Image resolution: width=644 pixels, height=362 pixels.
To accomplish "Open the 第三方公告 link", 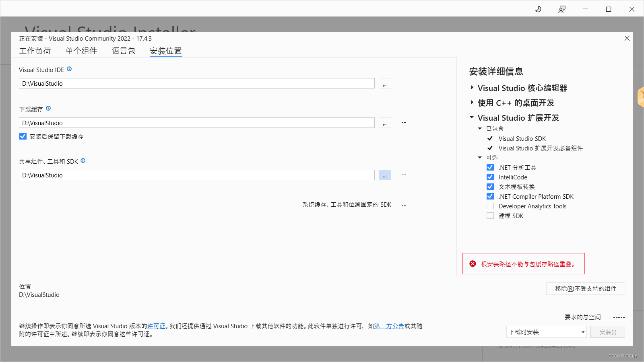I will pyautogui.click(x=389, y=326).
